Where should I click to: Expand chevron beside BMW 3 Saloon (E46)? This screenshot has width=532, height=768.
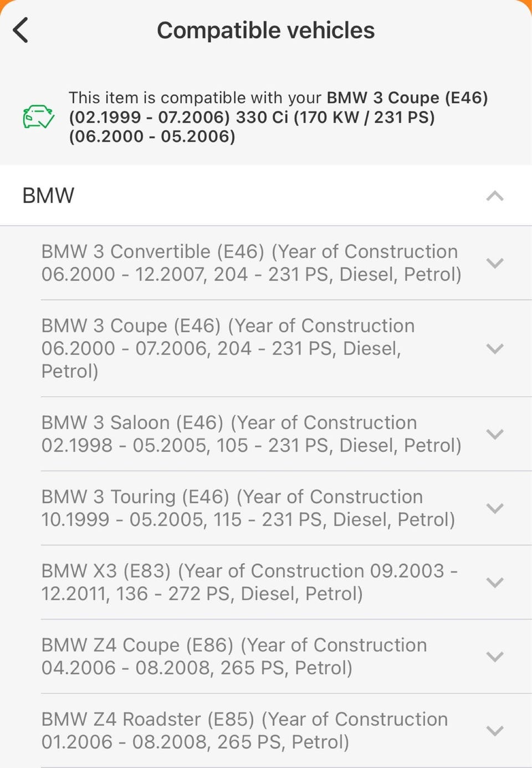coord(494,434)
